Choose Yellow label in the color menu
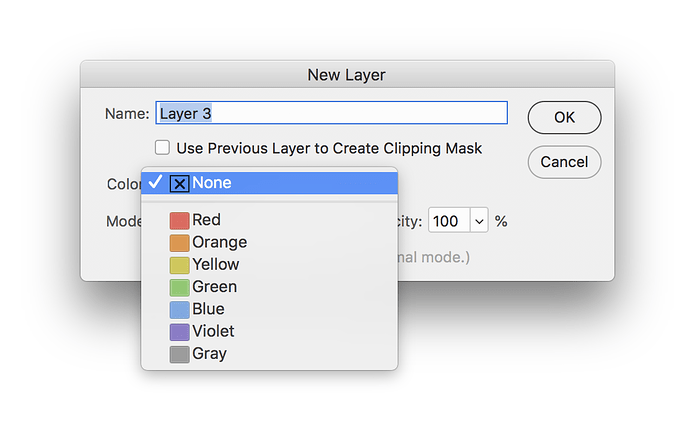Viewport: 690px width, 427px height. click(x=216, y=265)
